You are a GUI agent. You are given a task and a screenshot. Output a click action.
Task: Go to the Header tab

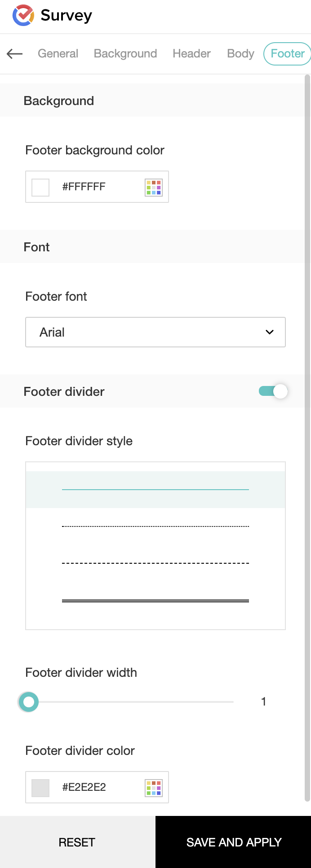(x=191, y=54)
